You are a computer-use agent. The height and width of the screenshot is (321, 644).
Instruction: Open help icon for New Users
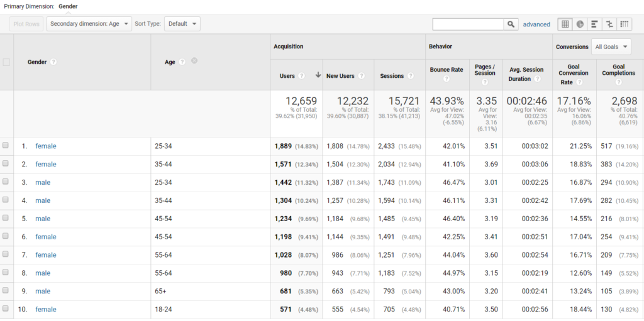361,76
